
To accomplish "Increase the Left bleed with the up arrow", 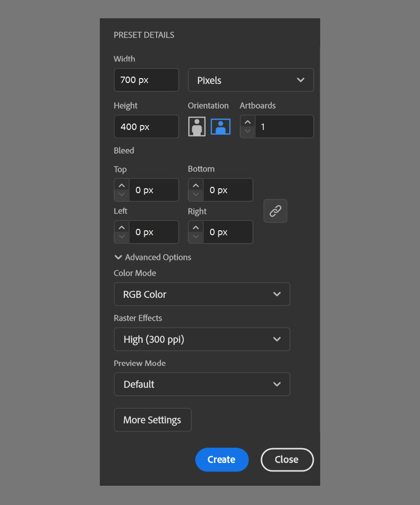I will tap(121, 227).
